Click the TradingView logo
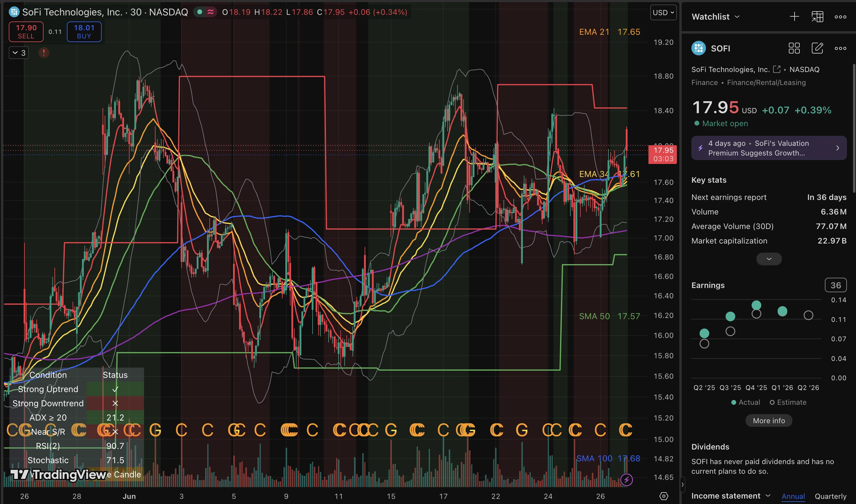 (58, 474)
